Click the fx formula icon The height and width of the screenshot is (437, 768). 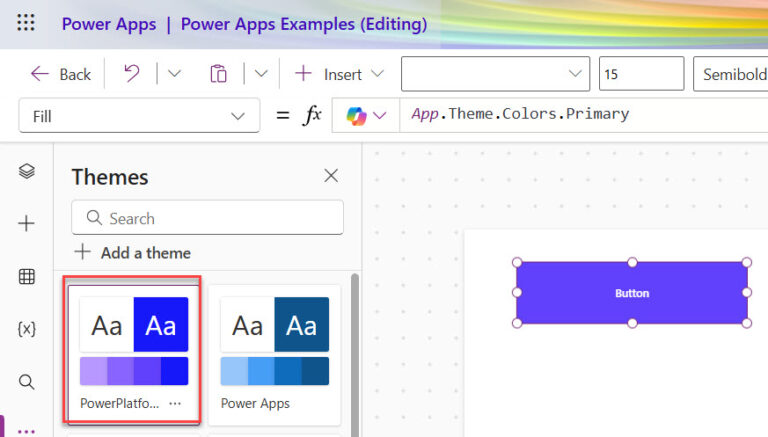point(312,115)
